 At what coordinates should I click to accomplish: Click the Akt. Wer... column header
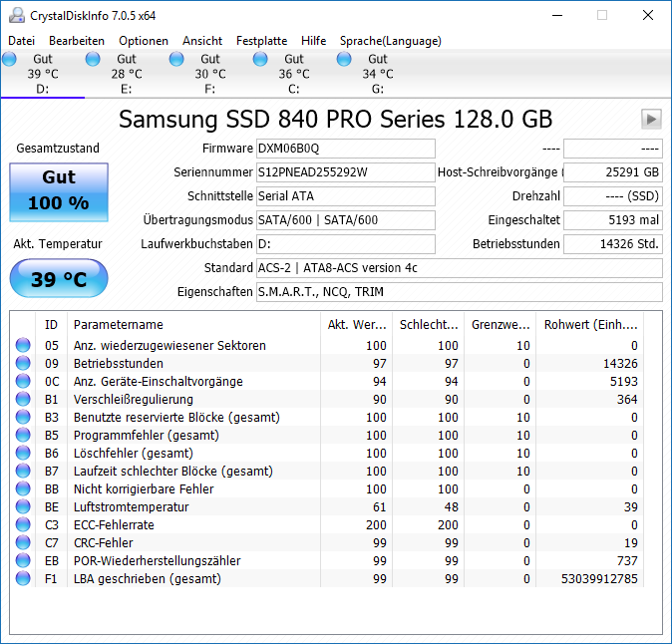(x=357, y=325)
